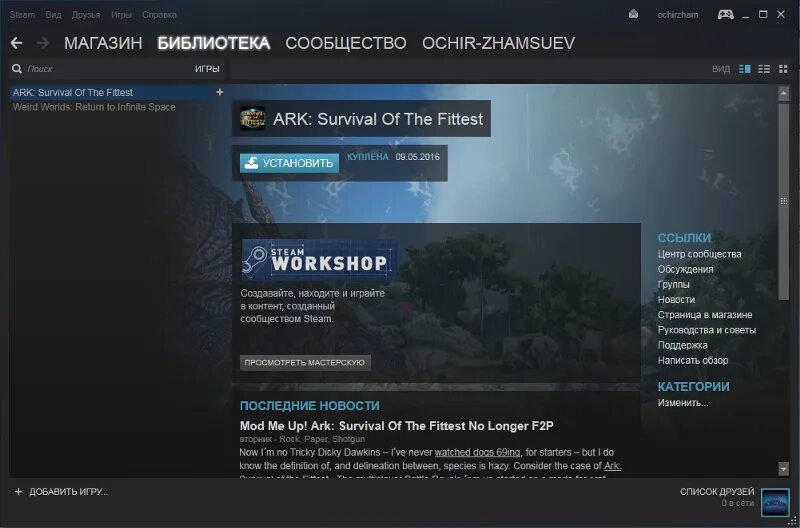Install ARK with the УСТАНОВИТЬ button
Image resolution: width=800 pixels, height=528 pixels.
[x=289, y=163]
